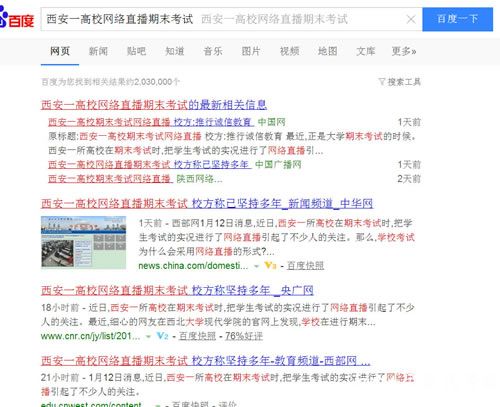
Task: Click the V2 credibility badge icon
Action: pos(162,336)
